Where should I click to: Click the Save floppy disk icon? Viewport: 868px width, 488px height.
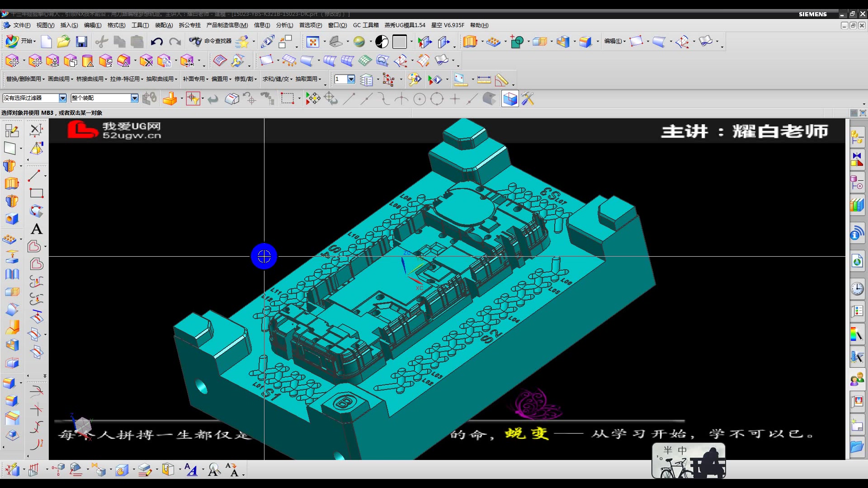tap(81, 42)
